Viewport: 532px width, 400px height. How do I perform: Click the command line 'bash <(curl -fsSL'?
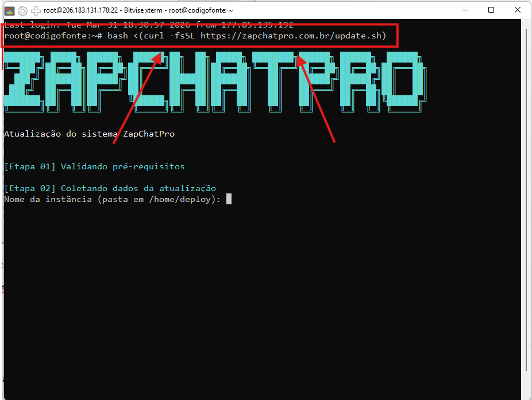151,36
